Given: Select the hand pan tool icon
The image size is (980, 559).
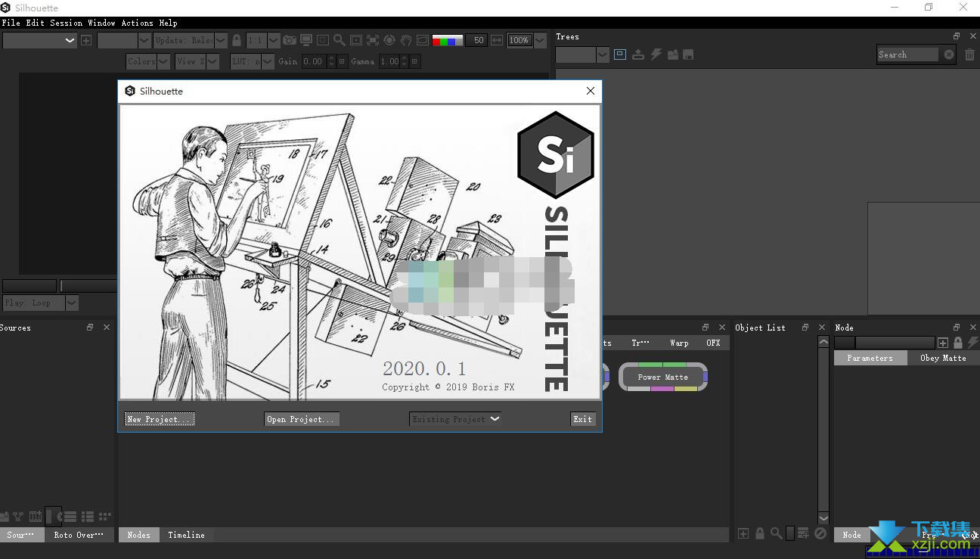Looking at the screenshot, I should pyautogui.click(x=406, y=40).
